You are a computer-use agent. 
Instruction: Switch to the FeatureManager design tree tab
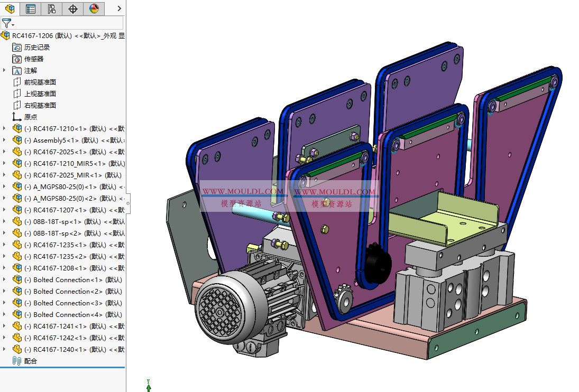pyautogui.click(x=9, y=8)
